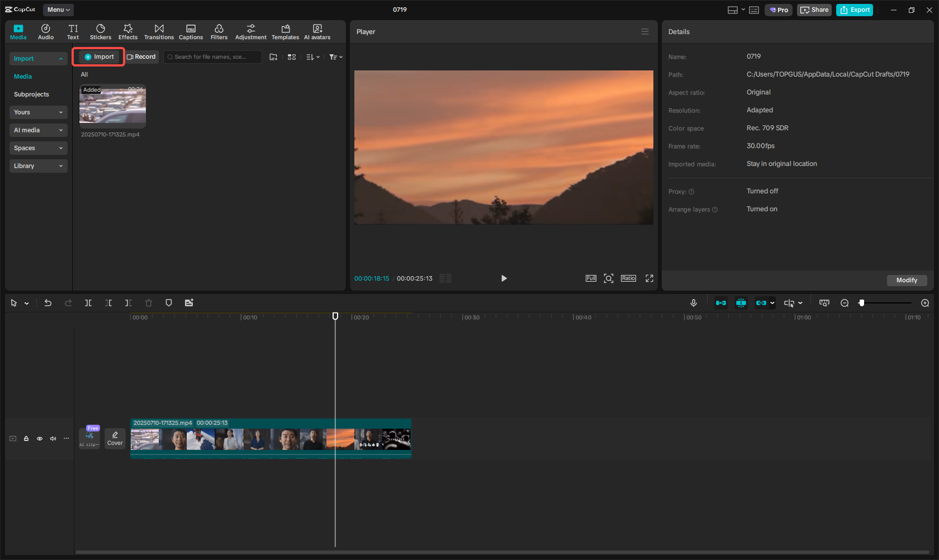Click the split clip tool icon
Viewport: 939px width, 560px height.
(x=88, y=303)
